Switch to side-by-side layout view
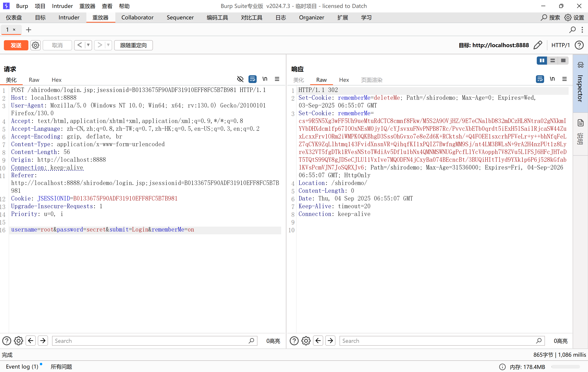The width and height of the screenshot is (588, 372). [542, 61]
